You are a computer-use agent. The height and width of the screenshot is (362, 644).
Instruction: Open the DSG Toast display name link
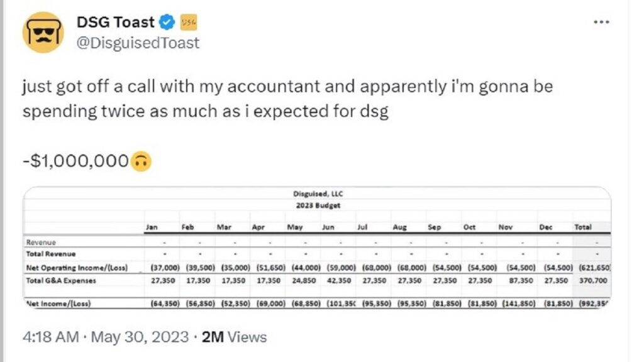pyautogui.click(x=115, y=23)
